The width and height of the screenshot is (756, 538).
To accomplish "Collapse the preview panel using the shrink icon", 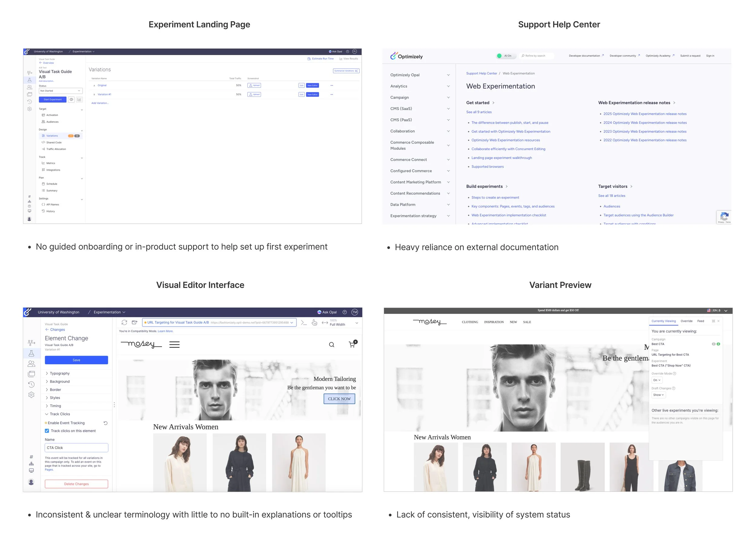I will (713, 321).
